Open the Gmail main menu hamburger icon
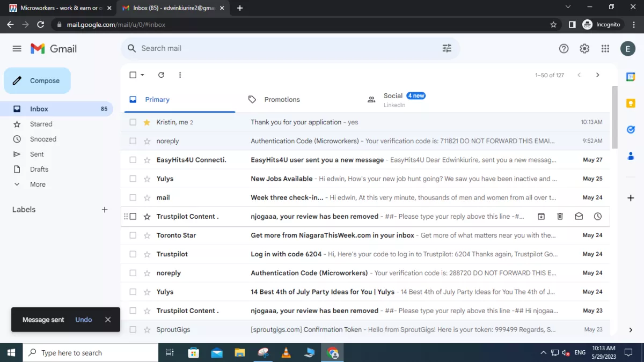The width and height of the screenshot is (644, 362). [17, 49]
